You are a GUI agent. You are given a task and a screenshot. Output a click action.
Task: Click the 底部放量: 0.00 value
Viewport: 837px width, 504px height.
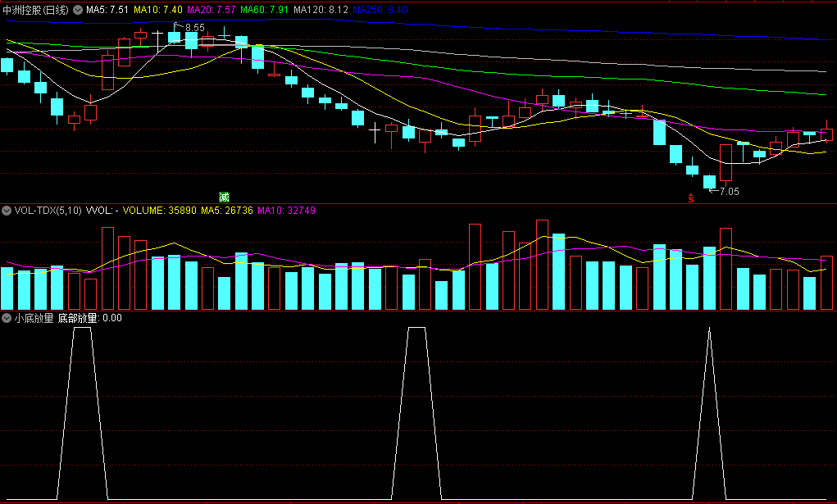pyautogui.click(x=89, y=318)
